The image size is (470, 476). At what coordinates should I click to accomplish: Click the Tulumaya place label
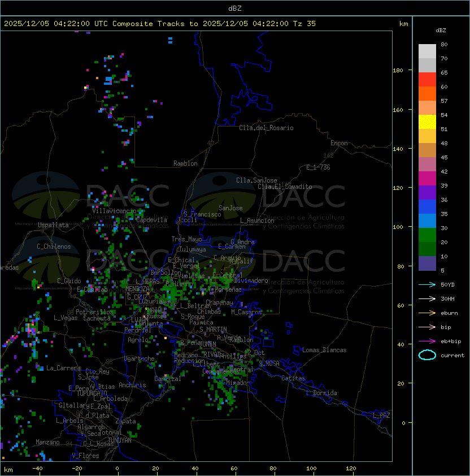193,249
